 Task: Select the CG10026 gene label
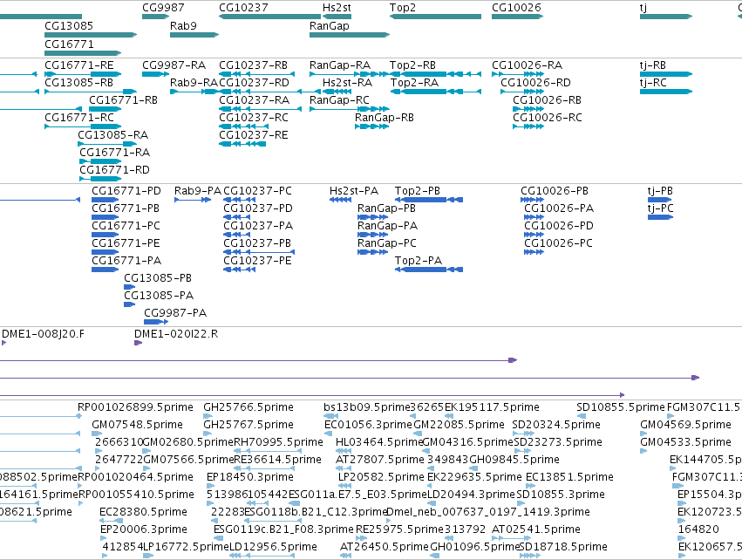tap(516, 8)
